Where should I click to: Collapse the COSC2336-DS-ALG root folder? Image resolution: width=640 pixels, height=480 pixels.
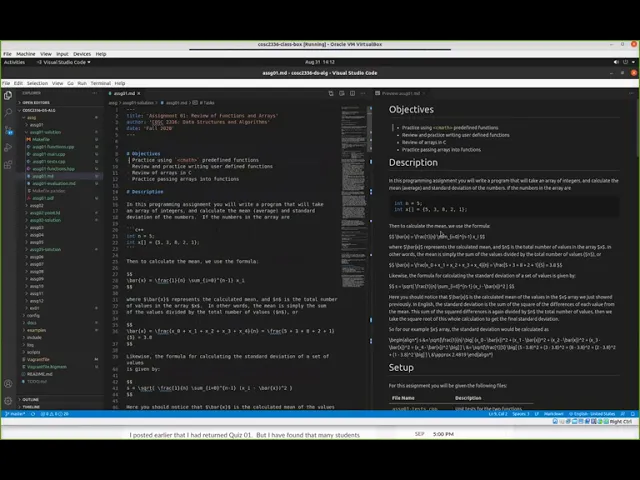click(39, 110)
